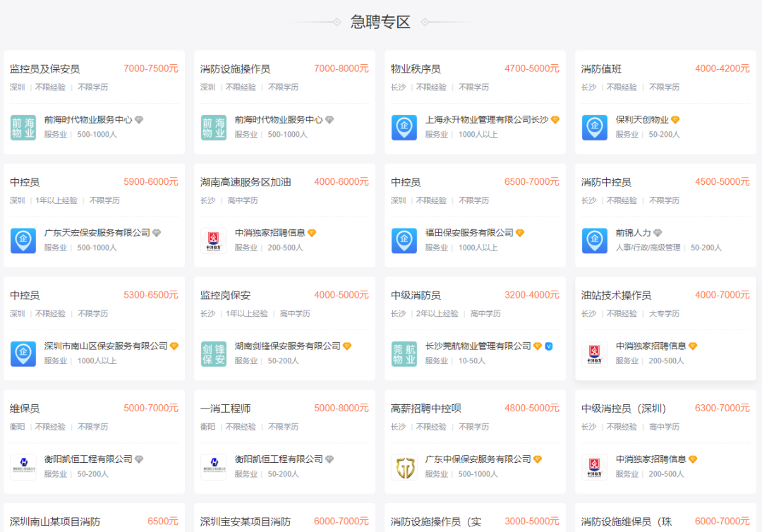762x532 pixels.
Task: Click the 湖南剑锋保安服务有限公司 company name
Action: coord(287,346)
